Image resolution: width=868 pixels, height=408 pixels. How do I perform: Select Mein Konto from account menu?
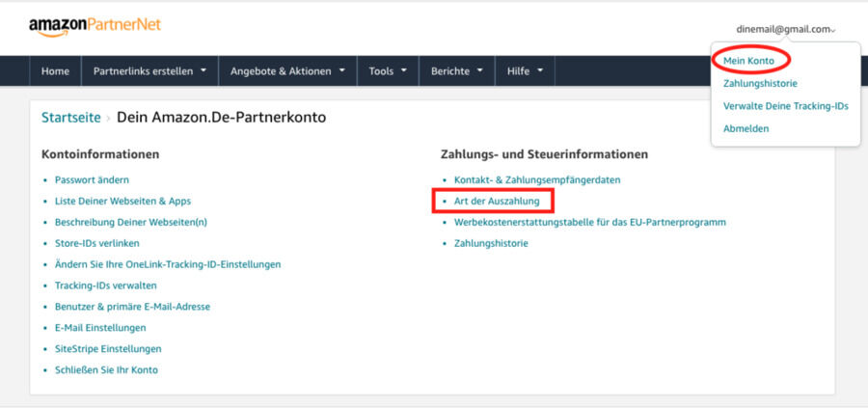pos(748,61)
